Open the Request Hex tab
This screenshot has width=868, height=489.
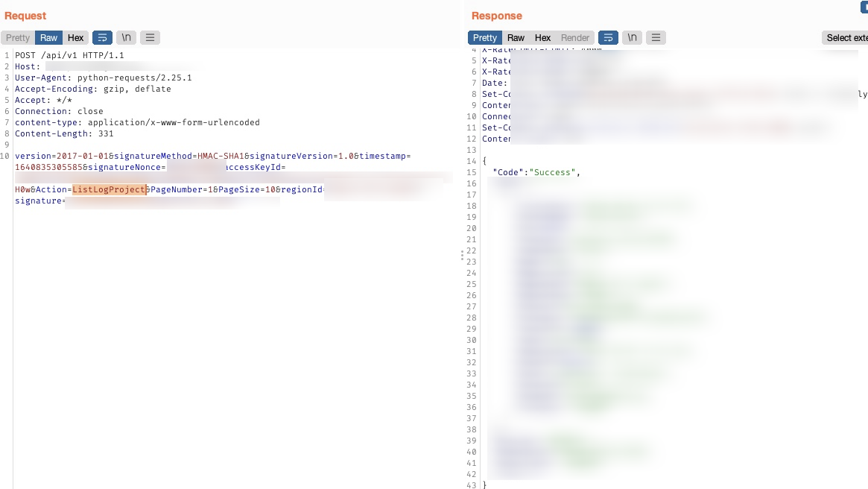pos(76,38)
